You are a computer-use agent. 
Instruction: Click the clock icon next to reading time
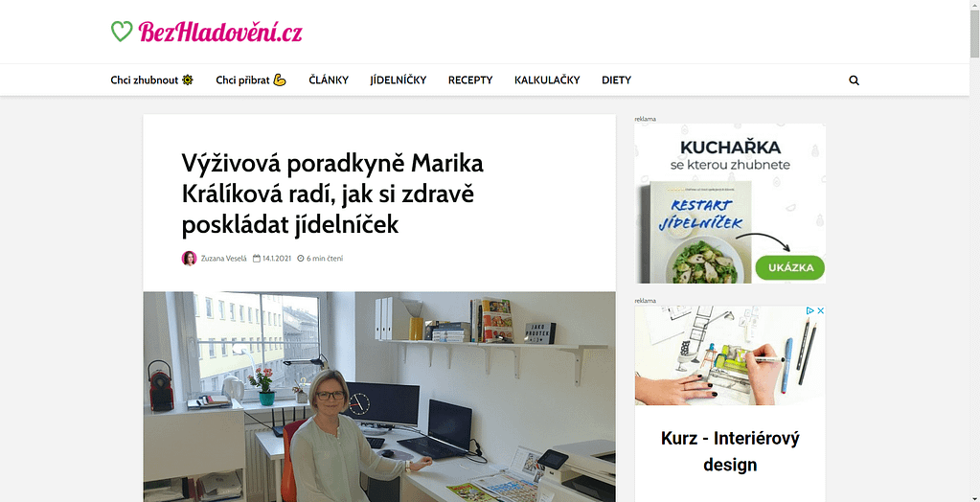point(300,259)
